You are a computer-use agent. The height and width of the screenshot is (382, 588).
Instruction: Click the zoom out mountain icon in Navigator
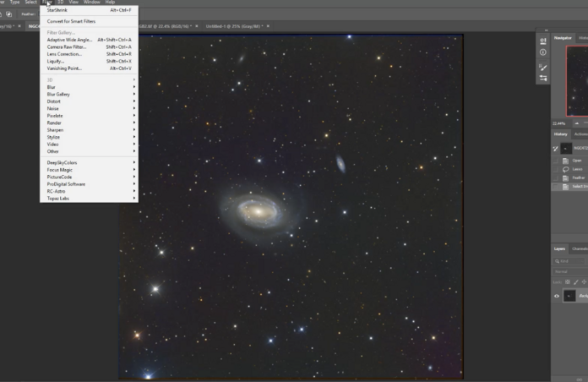pos(576,123)
